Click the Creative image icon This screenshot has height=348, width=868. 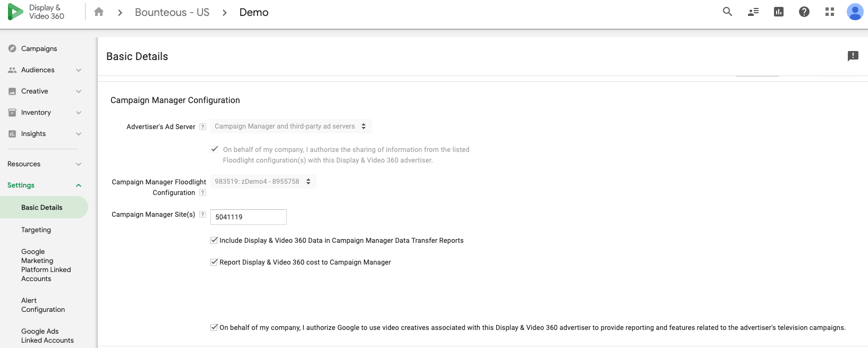(x=12, y=91)
